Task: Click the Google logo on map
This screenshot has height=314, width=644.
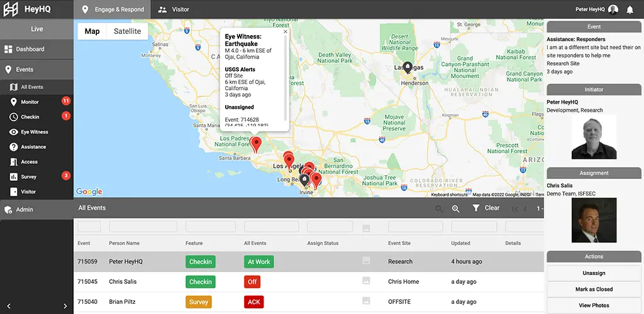Action: pyautogui.click(x=89, y=192)
